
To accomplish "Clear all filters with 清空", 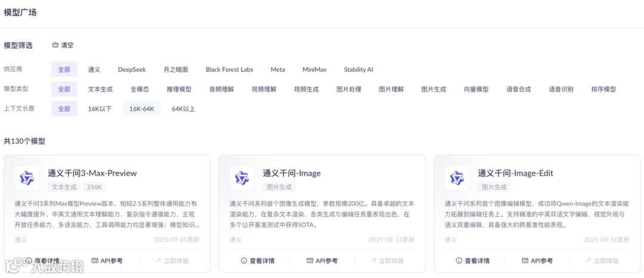I will tap(63, 45).
